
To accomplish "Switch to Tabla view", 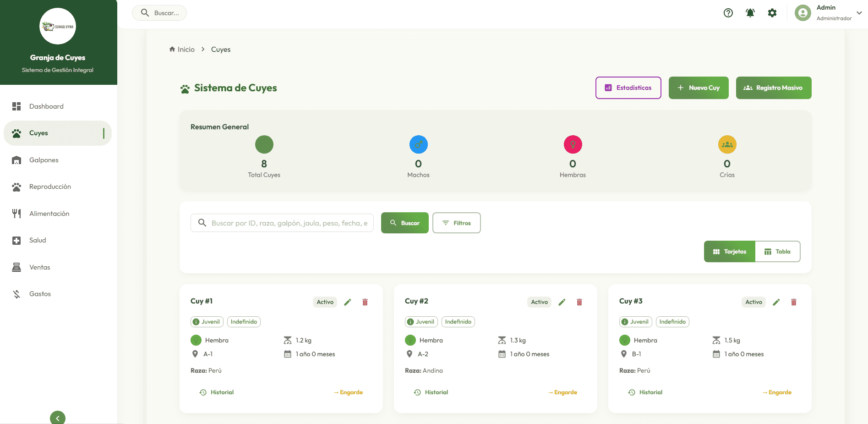I will tap(777, 252).
